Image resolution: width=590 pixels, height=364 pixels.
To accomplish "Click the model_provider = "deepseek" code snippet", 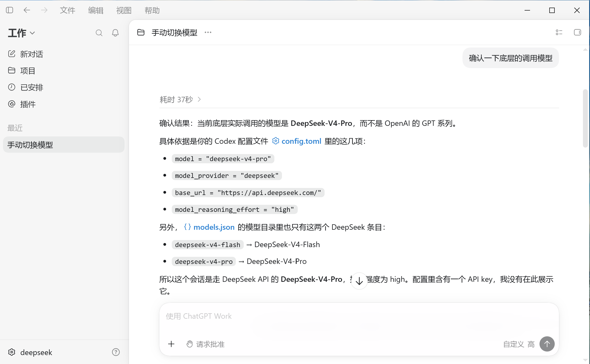I will 227,175.
